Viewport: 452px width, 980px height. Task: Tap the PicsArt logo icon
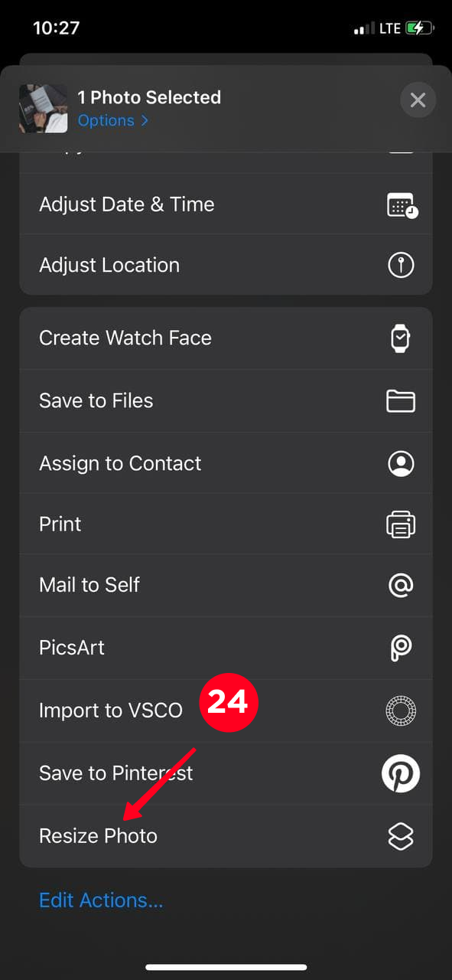tap(401, 648)
